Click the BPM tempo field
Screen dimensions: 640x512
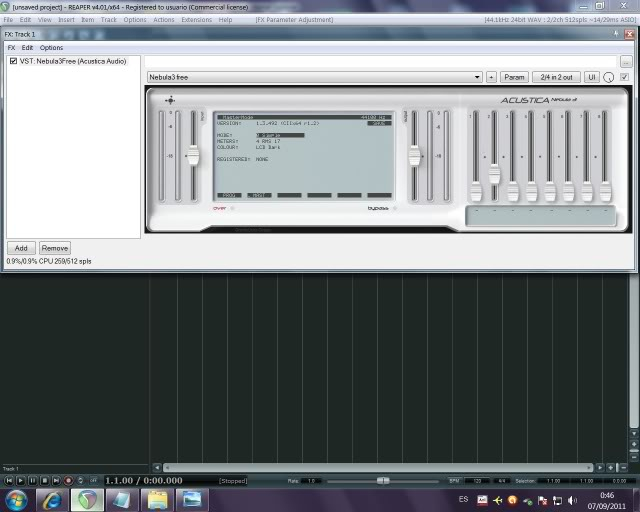coord(477,481)
